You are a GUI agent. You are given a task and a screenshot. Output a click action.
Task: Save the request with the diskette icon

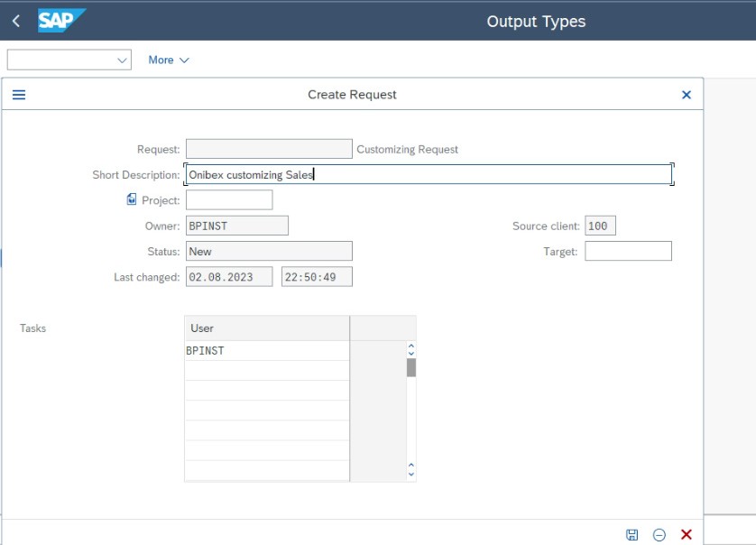click(632, 534)
